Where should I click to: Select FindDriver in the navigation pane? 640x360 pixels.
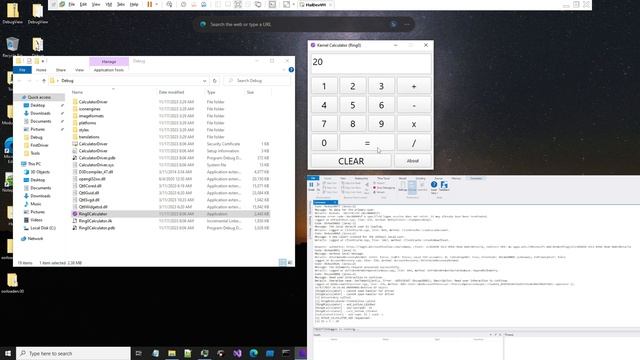click(39, 145)
